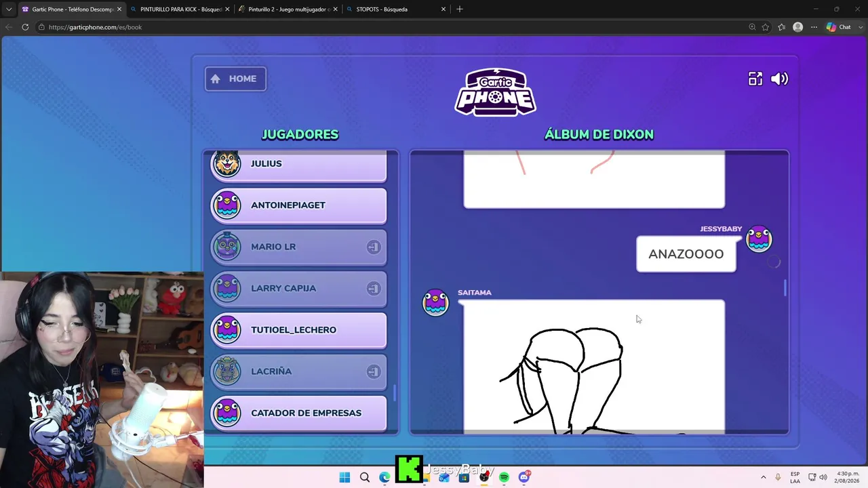Open Spotify from the taskbar

(x=504, y=477)
